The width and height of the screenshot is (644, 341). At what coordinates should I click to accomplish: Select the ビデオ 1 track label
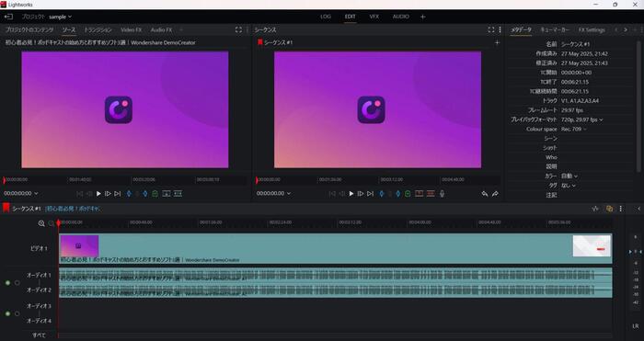39,249
